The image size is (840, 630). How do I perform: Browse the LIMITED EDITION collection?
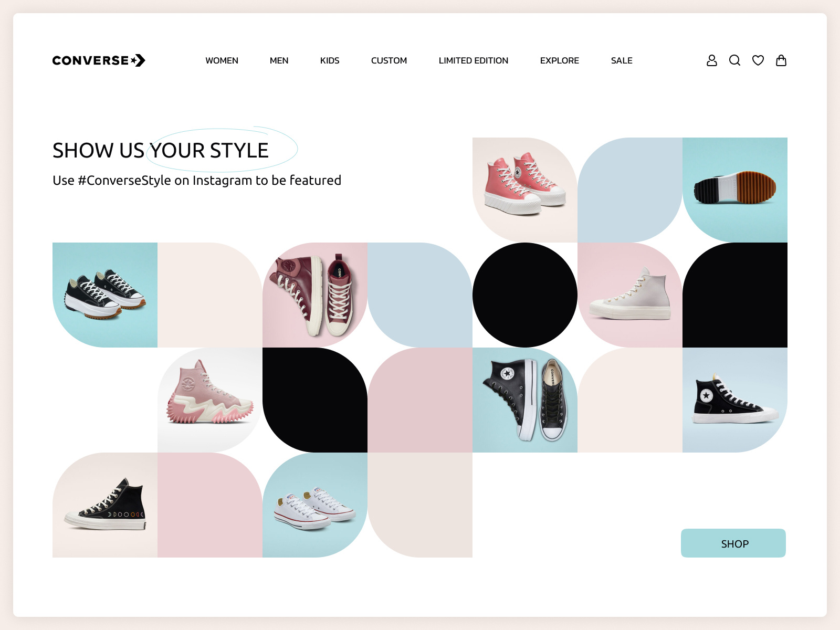point(473,60)
